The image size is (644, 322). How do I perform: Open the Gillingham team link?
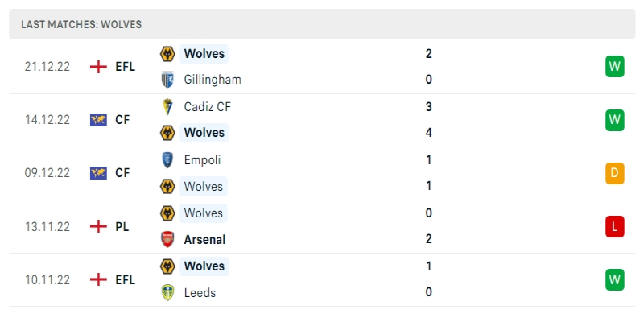(x=212, y=80)
